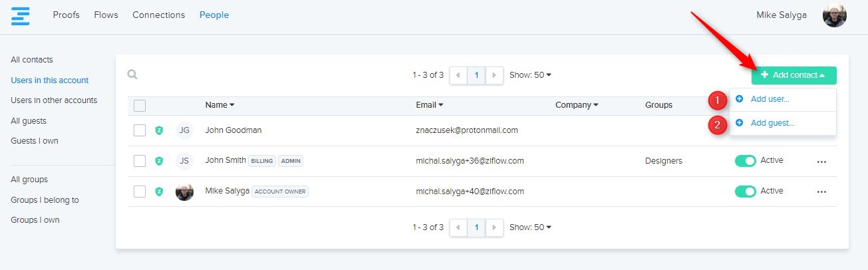Open three-dot menu for John Smith

[x=821, y=161]
